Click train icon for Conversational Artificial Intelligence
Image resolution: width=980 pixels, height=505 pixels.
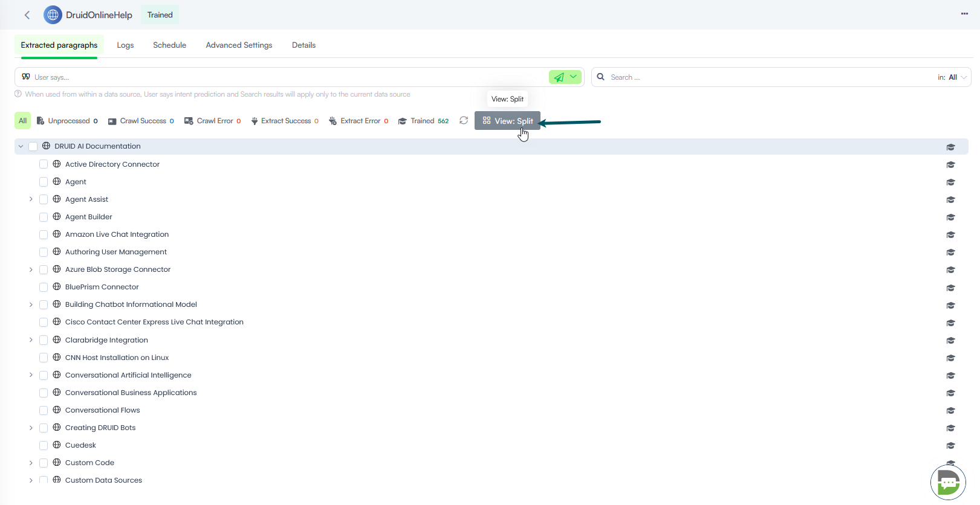(950, 375)
